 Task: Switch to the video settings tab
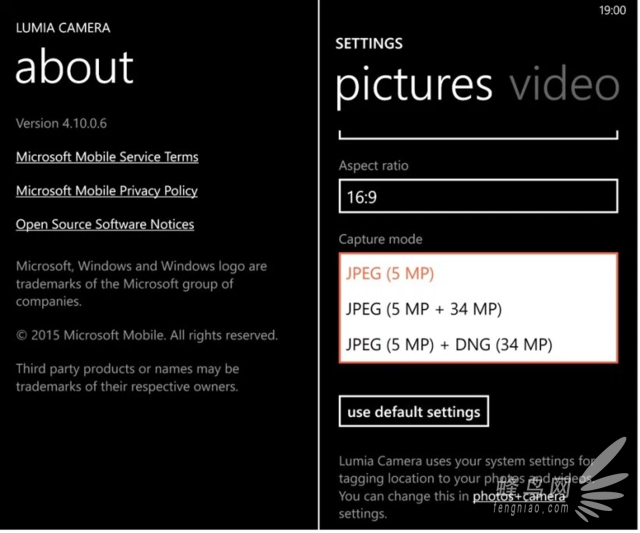(564, 85)
